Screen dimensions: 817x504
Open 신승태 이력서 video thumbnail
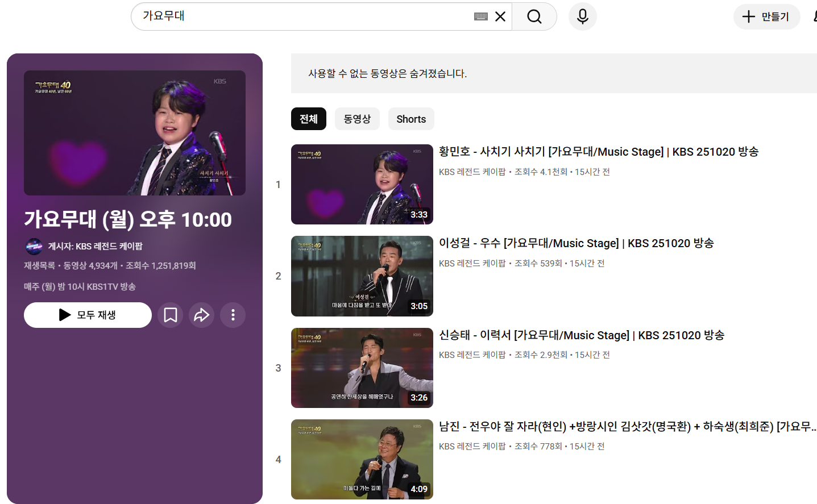click(362, 368)
